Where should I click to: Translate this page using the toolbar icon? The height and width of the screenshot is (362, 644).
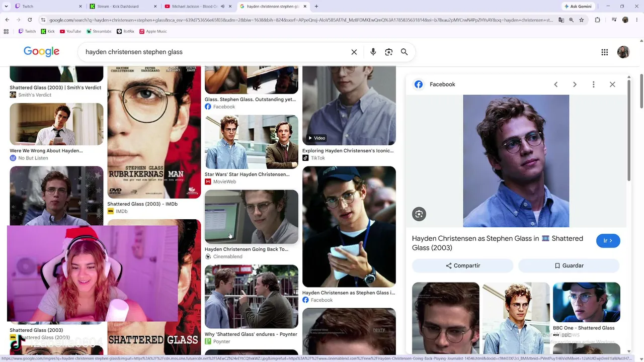[561, 20]
